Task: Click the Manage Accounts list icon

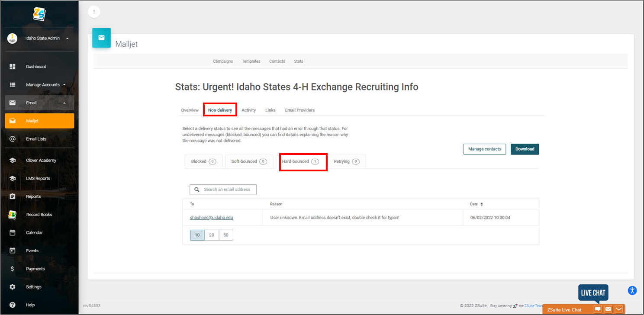Action: pyautogui.click(x=13, y=85)
